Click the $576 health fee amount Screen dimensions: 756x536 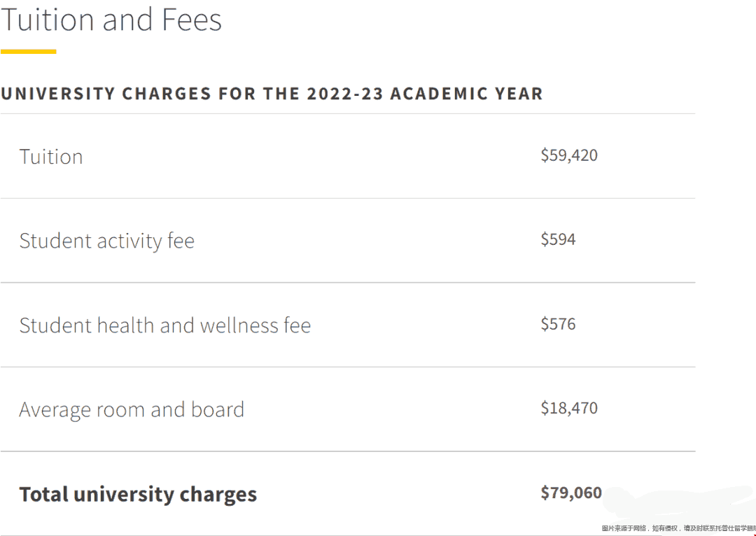(x=558, y=323)
